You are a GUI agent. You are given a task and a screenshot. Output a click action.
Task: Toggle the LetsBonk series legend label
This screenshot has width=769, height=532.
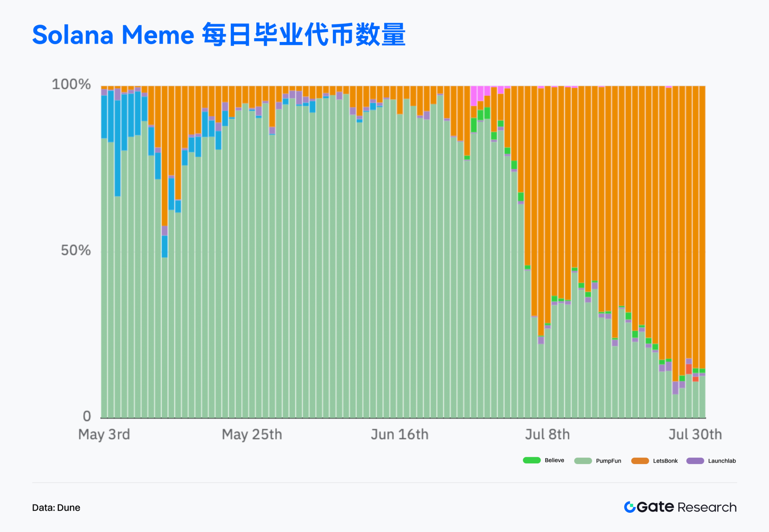point(665,461)
